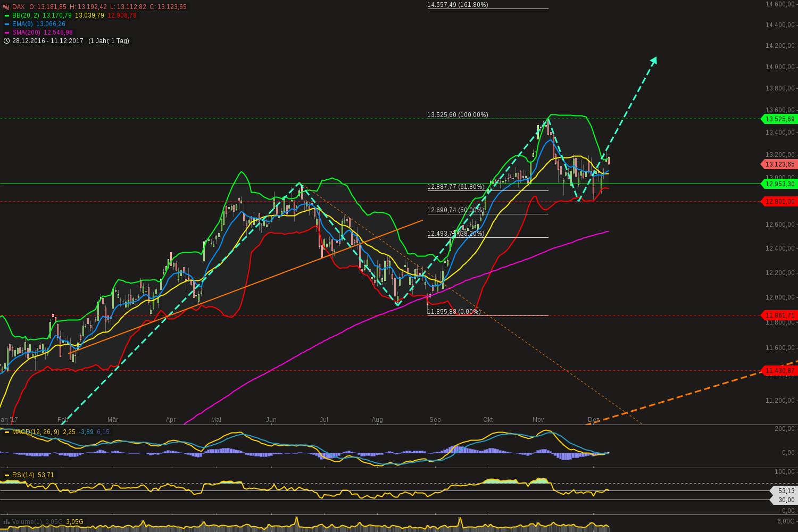
Task: Click the MACD histogram value 6,15
Action: (103, 432)
